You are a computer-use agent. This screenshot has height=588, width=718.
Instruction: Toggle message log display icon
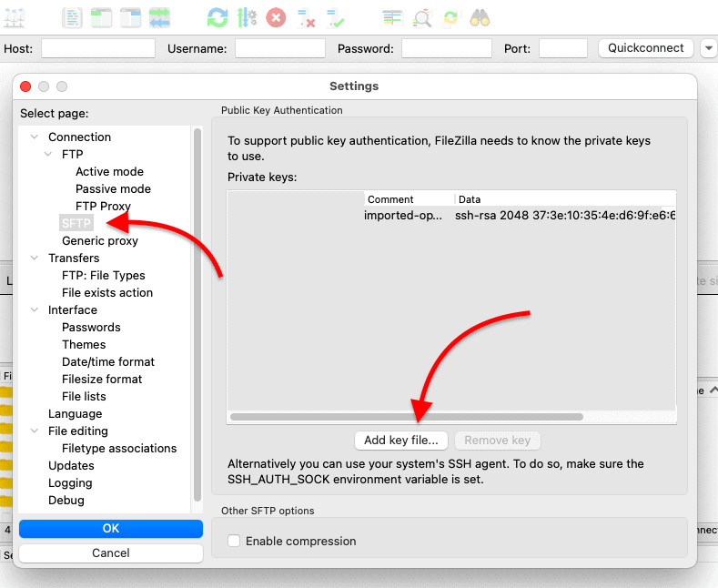(73, 18)
